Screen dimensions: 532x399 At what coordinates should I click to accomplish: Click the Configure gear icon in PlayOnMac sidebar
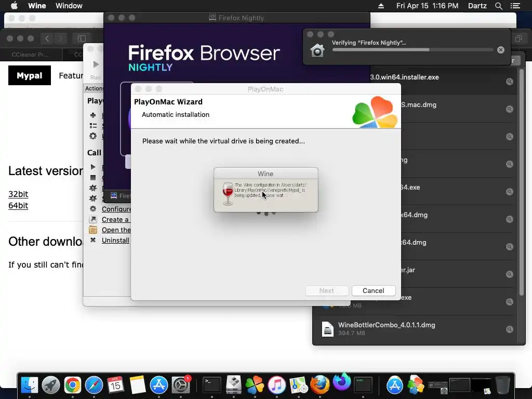coord(93,209)
